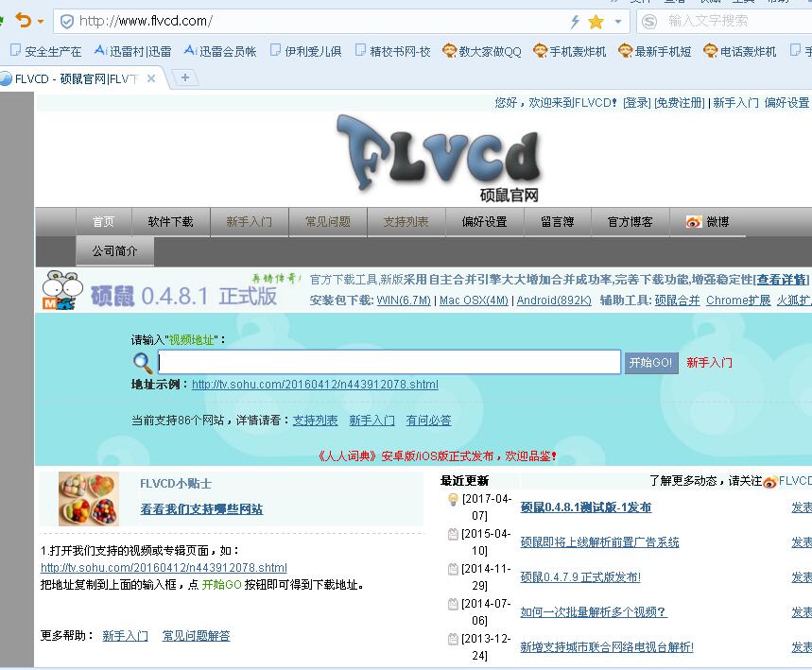Open 如何一次批量解析多个视频? news item
Image resolution: width=812 pixels, height=670 pixels.
(x=594, y=612)
